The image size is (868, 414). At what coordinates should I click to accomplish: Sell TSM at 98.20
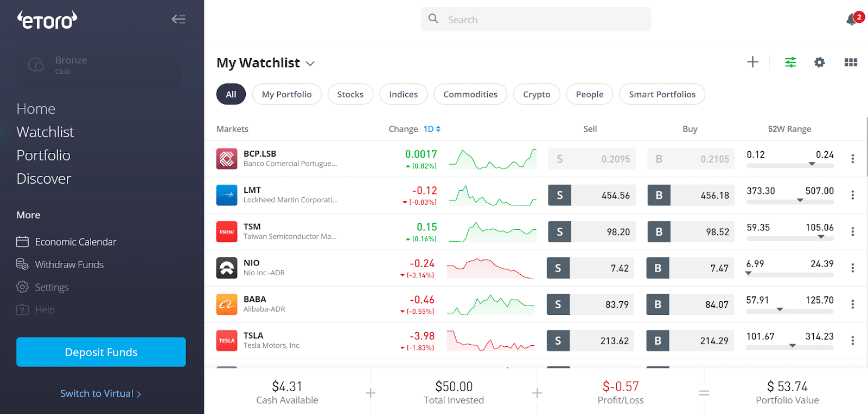click(592, 231)
